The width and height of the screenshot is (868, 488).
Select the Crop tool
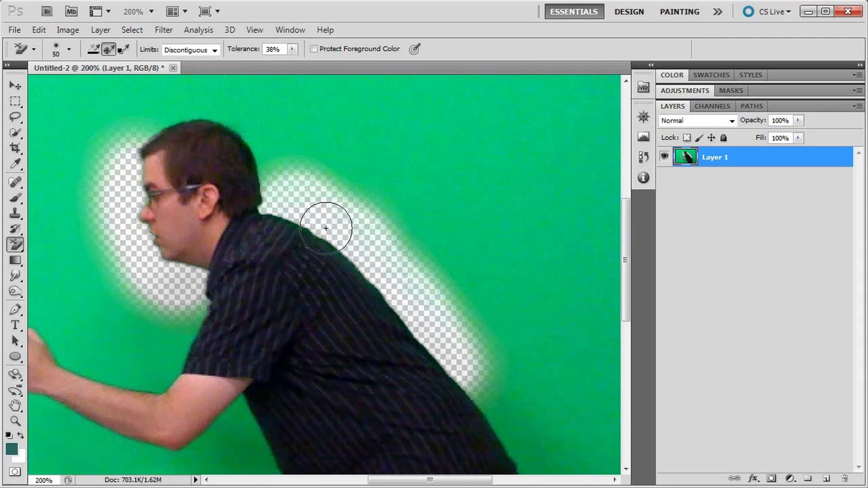[15, 148]
